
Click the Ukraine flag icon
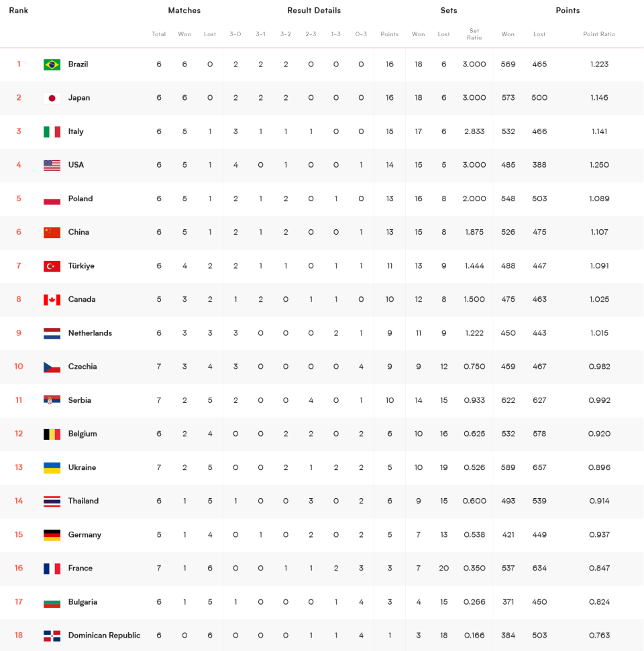tap(52, 468)
